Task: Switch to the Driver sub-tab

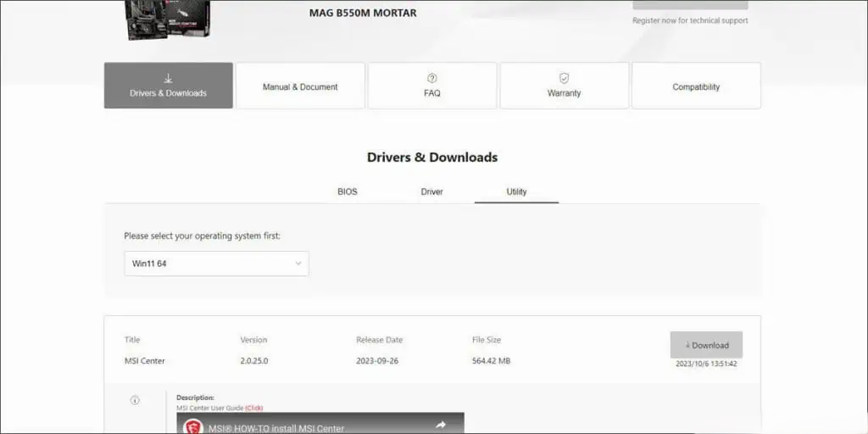Action: coord(431,192)
